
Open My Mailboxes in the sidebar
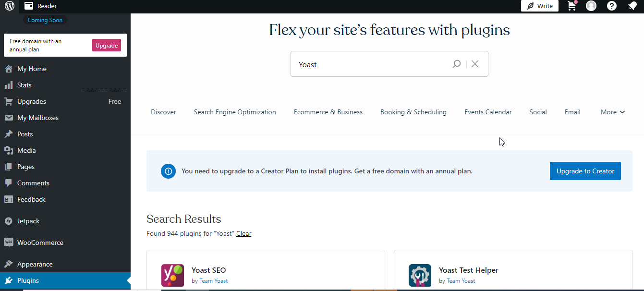coord(65,118)
